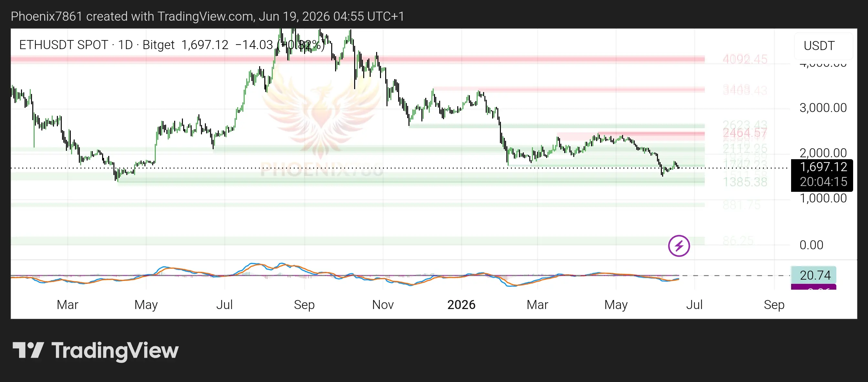
Task: Click the Bitget exchange label
Action: click(158, 45)
